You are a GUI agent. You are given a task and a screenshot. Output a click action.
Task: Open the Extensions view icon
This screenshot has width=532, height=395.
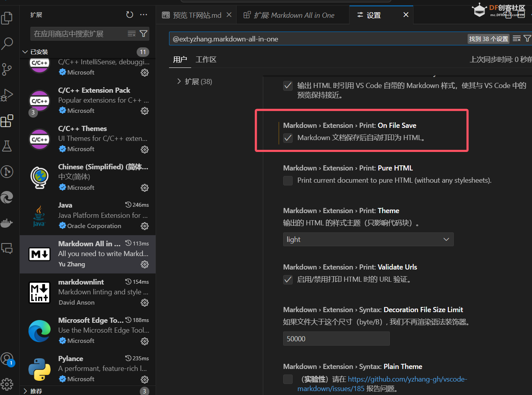tap(7, 121)
